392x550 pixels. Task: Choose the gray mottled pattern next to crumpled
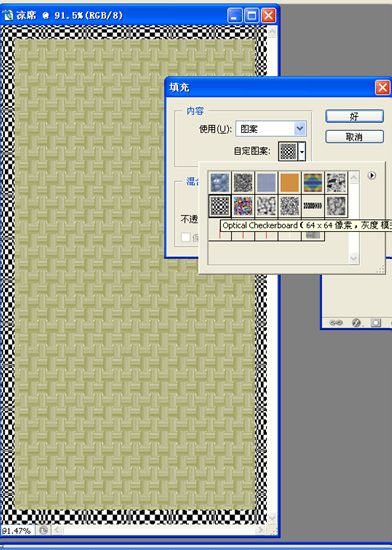[290, 206]
